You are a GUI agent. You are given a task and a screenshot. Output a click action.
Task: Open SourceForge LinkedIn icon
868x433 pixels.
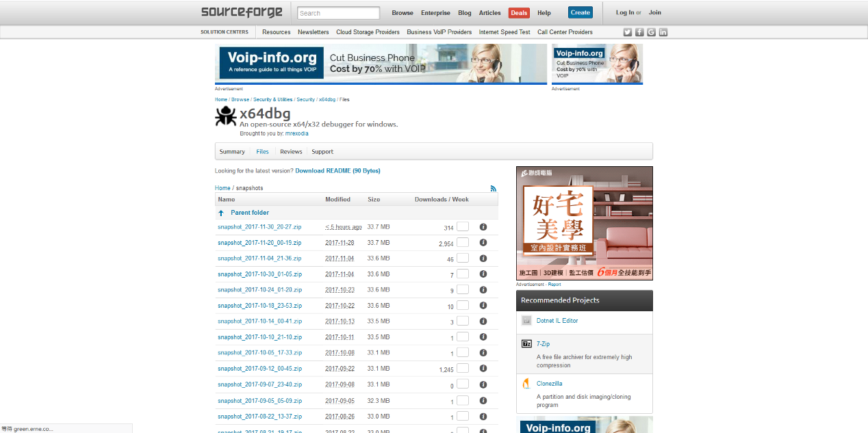[x=663, y=32]
